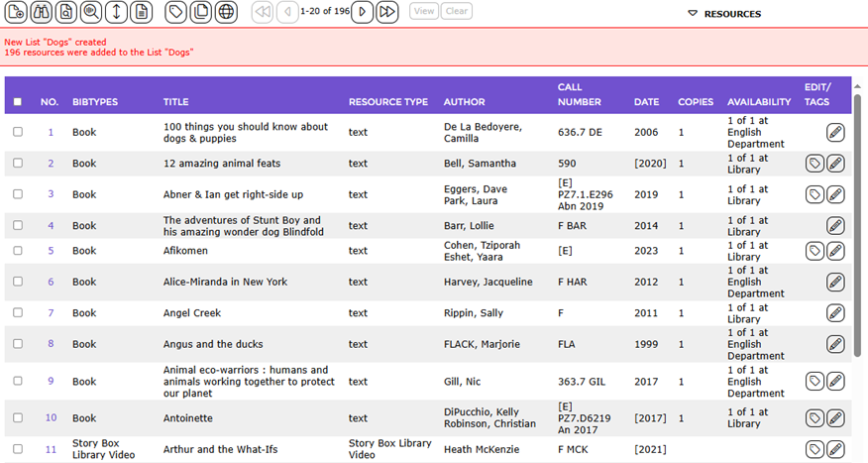Check the box for 'Afikomen'
This screenshot has height=463, width=868.
click(x=18, y=250)
